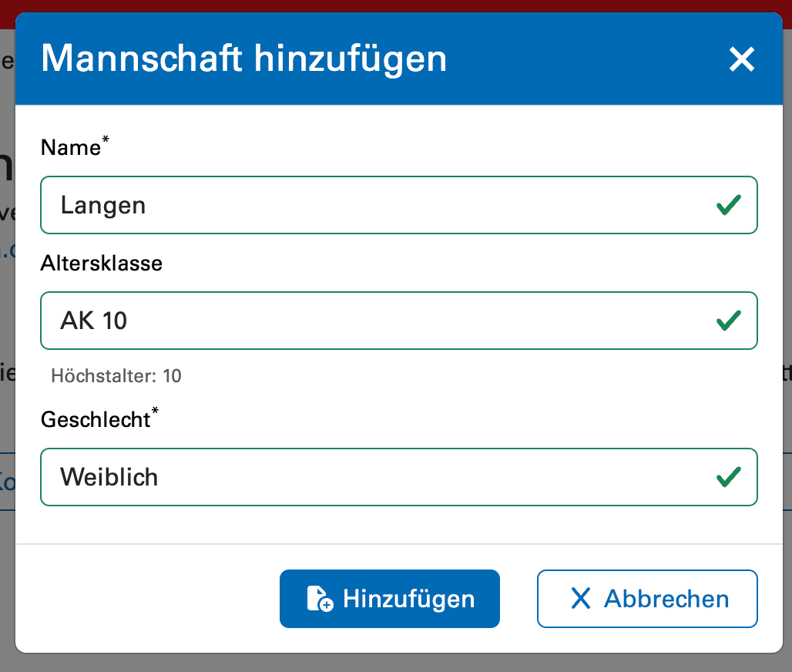The height and width of the screenshot is (672, 792).
Task: Click the Mannschaft hinzufügen dialog title
Action: 243,59
